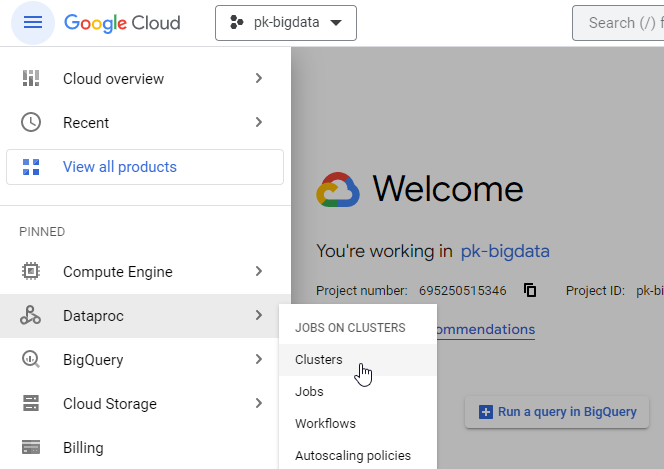664x469 pixels.
Task: Click the Dataproc sidebar icon
Action: 31,316
